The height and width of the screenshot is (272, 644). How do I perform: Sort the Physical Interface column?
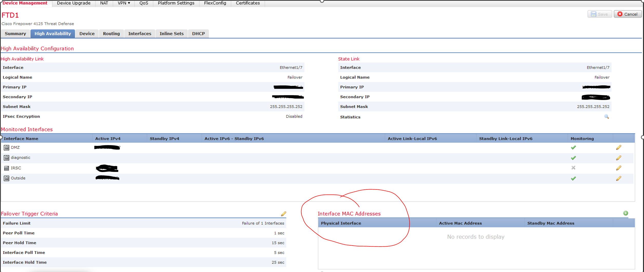coord(341,223)
